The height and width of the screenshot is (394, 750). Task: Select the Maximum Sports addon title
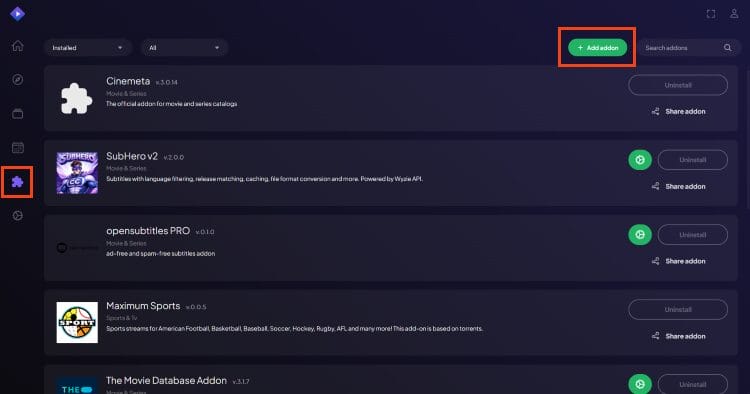[x=143, y=306]
